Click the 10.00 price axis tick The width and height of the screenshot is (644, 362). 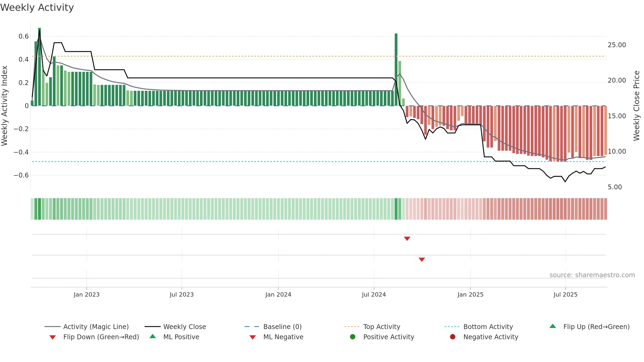(x=617, y=152)
